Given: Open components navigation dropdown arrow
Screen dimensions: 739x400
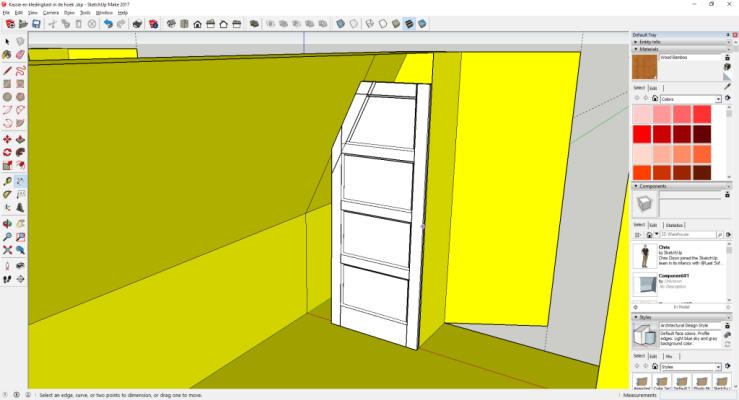Looking at the screenshot, I should click(657, 234).
